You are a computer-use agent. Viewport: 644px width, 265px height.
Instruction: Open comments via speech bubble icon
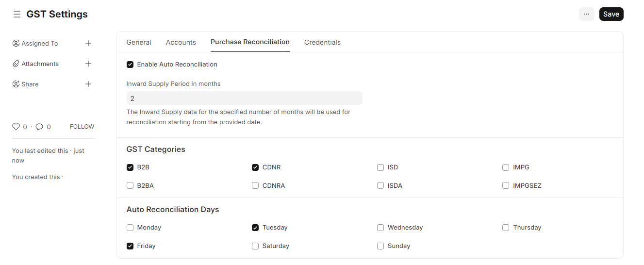pyautogui.click(x=39, y=127)
